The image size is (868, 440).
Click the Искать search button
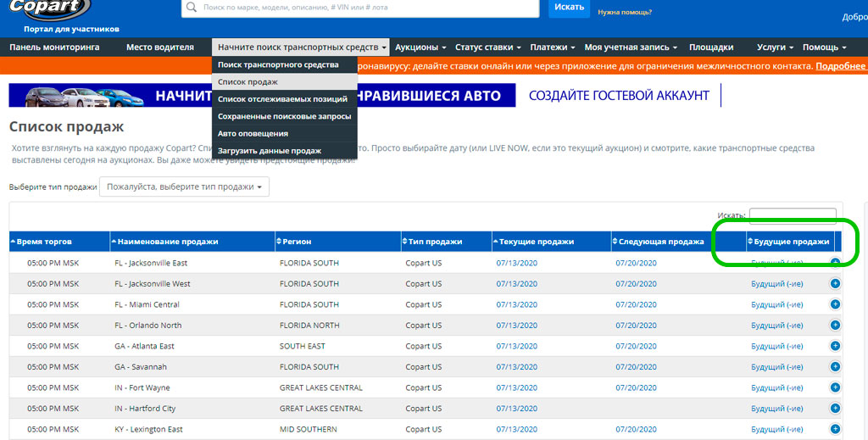click(569, 7)
